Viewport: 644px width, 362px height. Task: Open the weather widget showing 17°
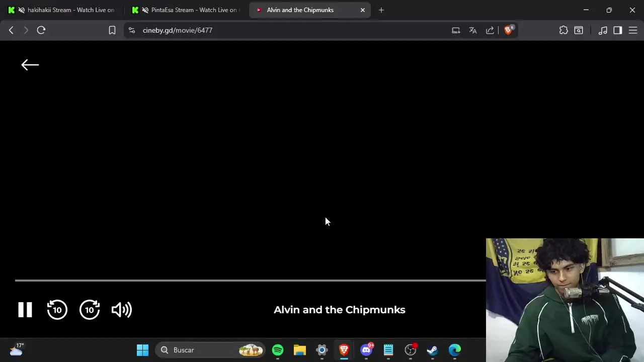coord(17,349)
